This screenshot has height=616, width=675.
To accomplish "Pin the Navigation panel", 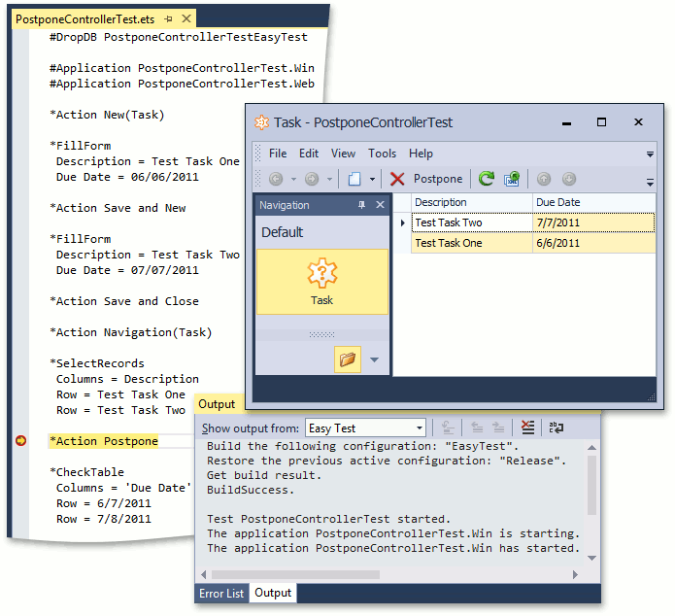I will click(361, 205).
